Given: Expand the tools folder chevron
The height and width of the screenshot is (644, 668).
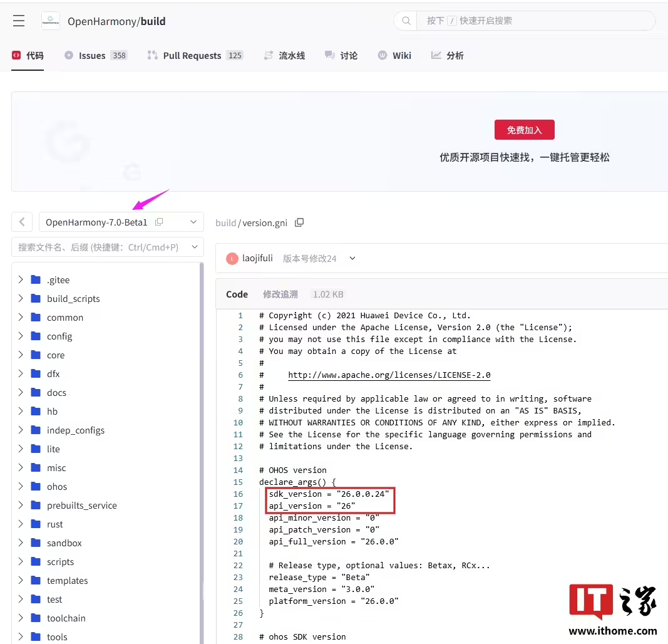Looking at the screenshot, I should point(21,636).
